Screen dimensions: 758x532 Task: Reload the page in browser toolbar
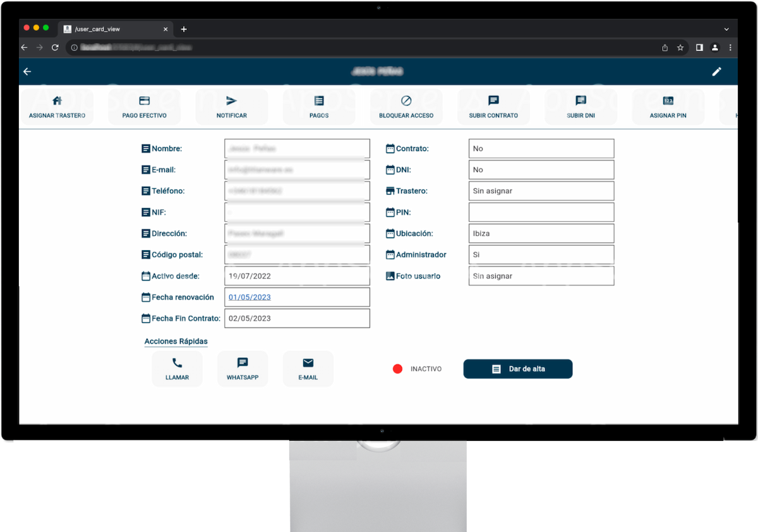pyautogui.click(x=55, y=47)
